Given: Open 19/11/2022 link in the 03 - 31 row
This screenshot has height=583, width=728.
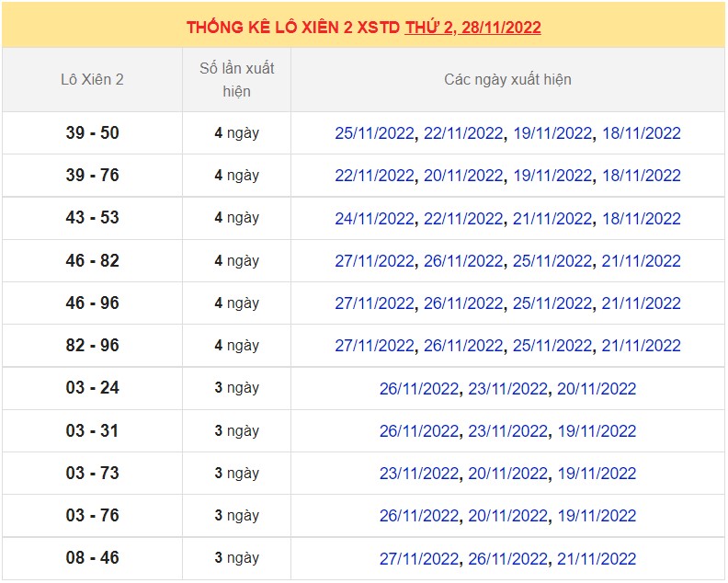Looking at the screenshot, I should point(597,431).
